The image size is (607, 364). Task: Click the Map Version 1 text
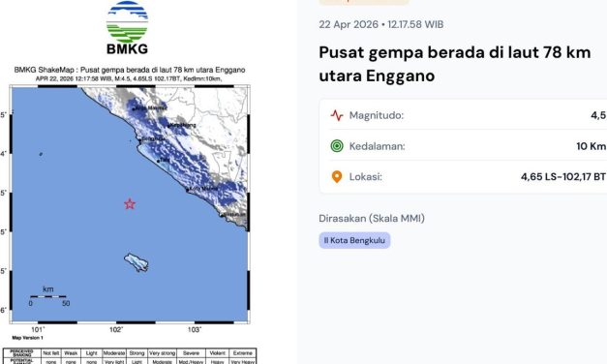(27, 338)
